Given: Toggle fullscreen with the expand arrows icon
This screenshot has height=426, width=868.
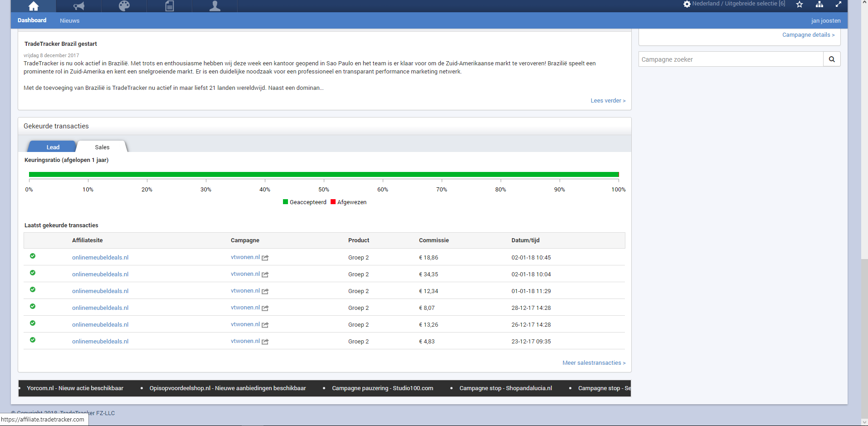Looking at the screenshot, I should pos(839,4).
